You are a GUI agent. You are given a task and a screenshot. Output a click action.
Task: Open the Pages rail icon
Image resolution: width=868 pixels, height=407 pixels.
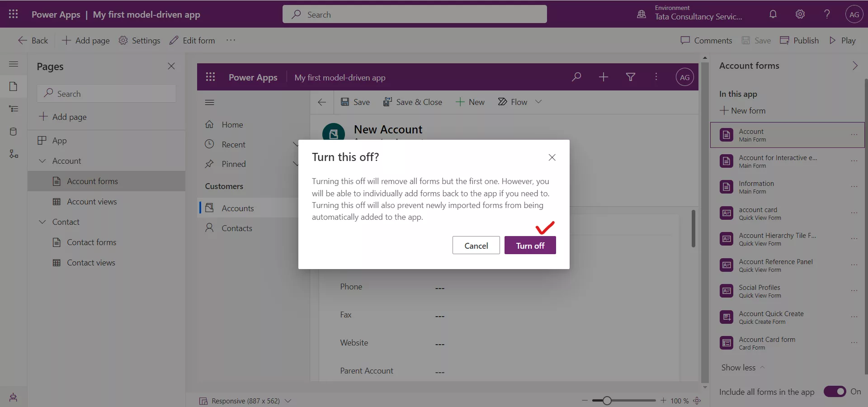pos(14,86)
